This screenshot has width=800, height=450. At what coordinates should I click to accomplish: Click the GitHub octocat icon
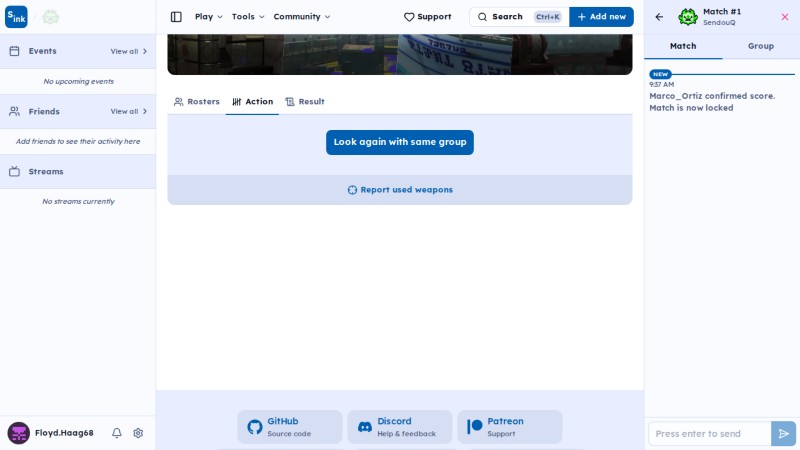(255, 427)
